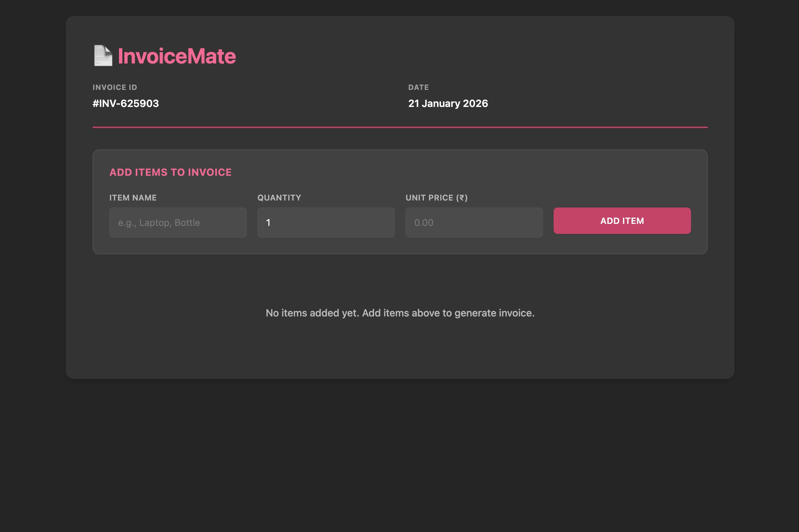Focus the unit price input field
The height and width of the screenshot is (532, 799).
pyautogui.click(x=474, y=223)
